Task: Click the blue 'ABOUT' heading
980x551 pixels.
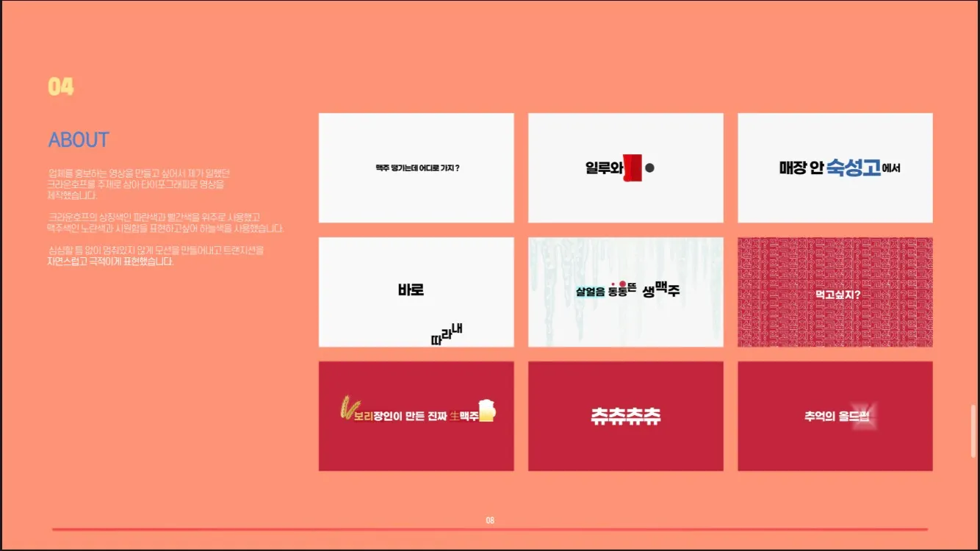Action: 79,140
